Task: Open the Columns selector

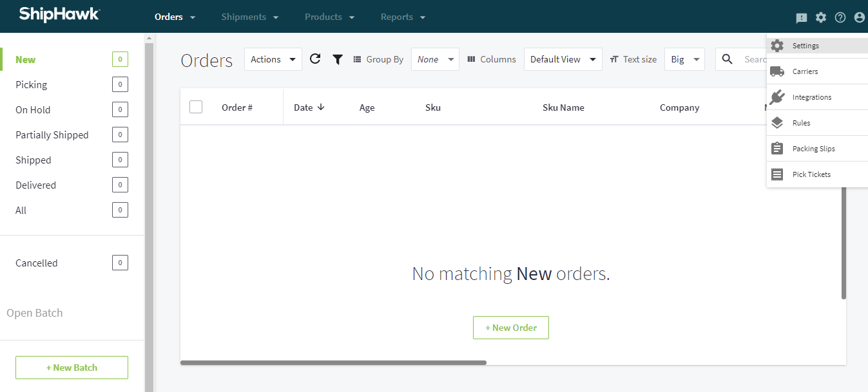Action: [x=491, y=59]
